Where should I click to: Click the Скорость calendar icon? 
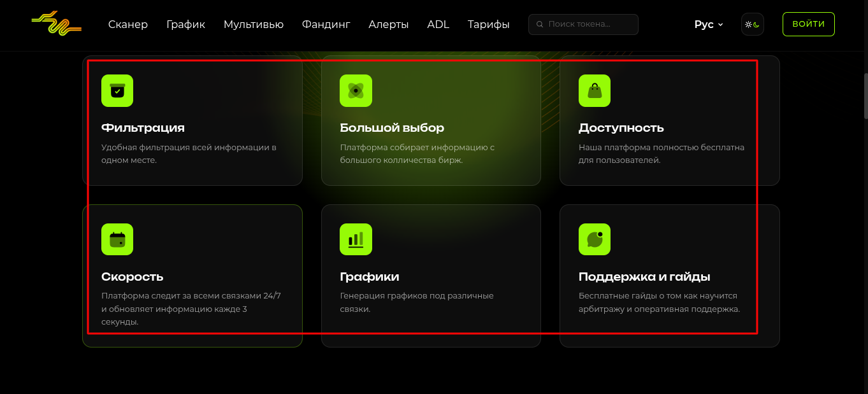coord(117,239)
